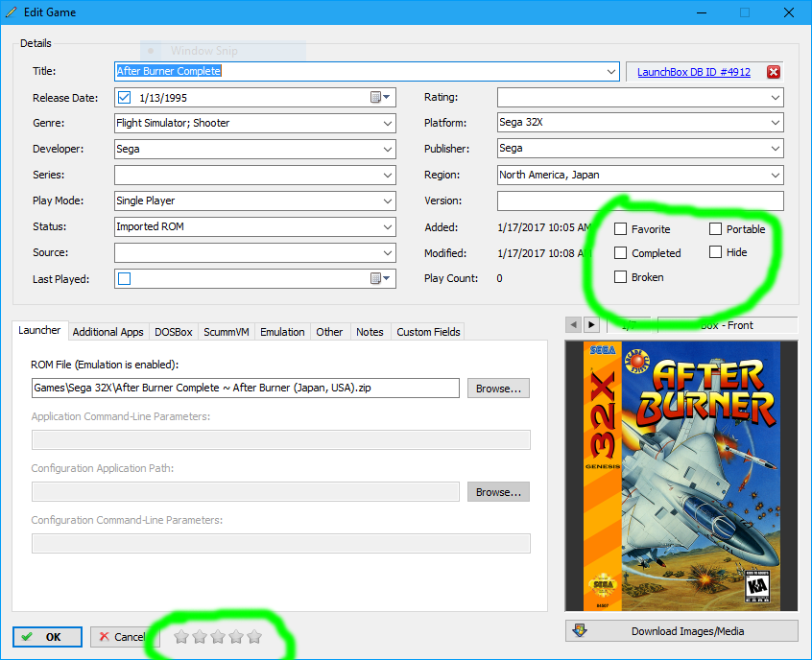Check the Hide checkbox
The image size is (812, 660).
click(x=715, y=252)
